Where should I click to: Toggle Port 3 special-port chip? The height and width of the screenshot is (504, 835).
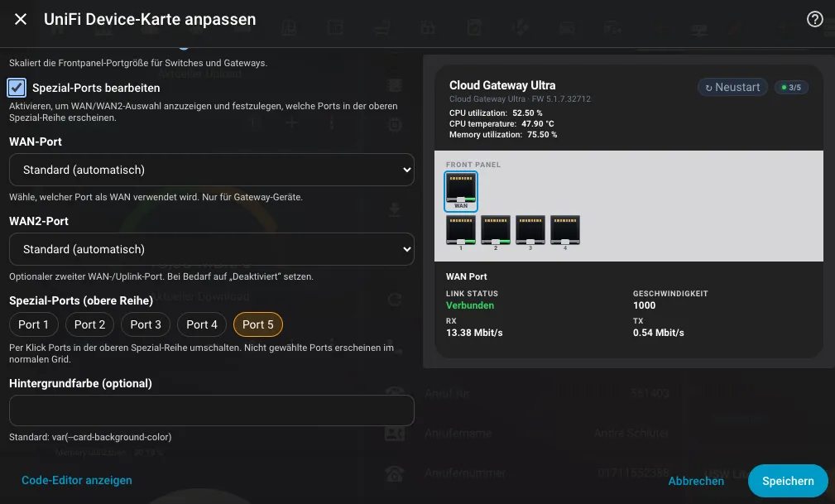click(x=146, y=324)
